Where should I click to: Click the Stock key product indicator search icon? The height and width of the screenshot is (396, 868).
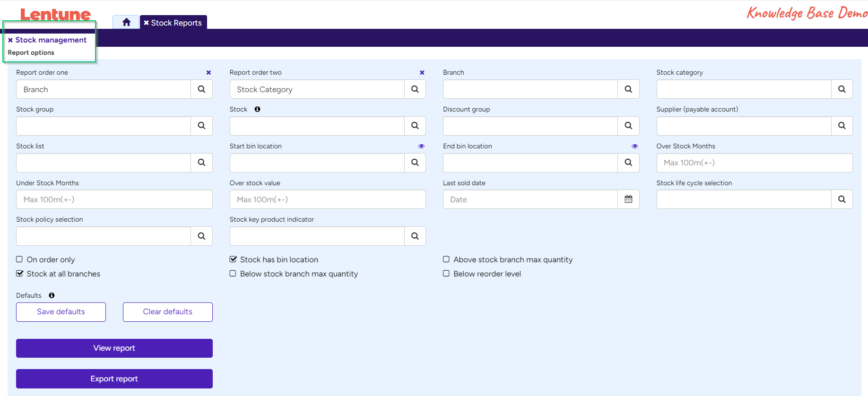coord(415,236)
